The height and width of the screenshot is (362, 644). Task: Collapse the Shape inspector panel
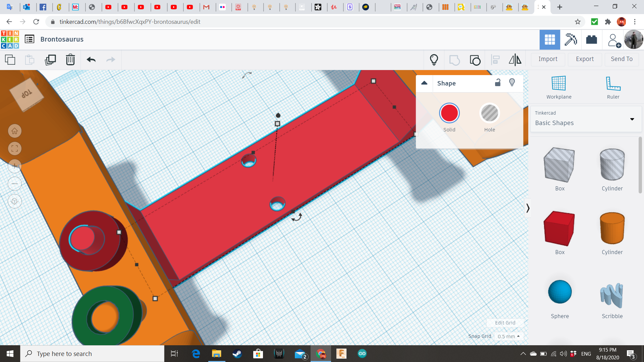click(424, 83)
